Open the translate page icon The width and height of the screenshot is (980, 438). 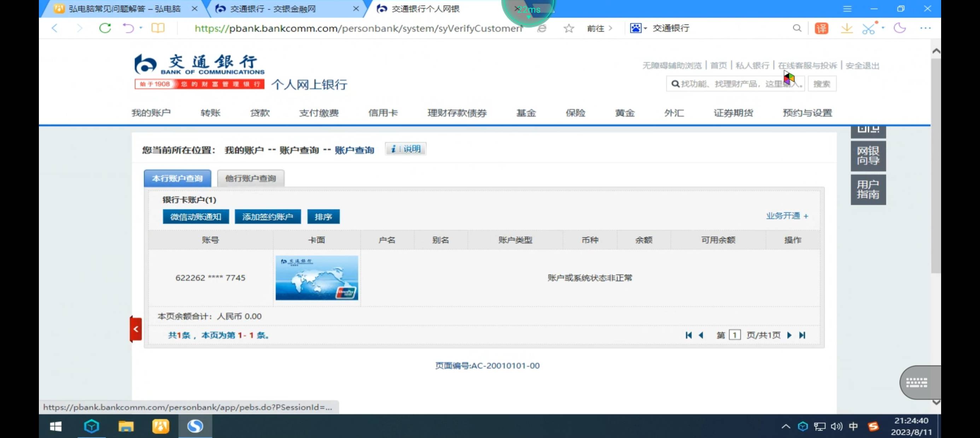pyautogui.click(x=821, y=28)
